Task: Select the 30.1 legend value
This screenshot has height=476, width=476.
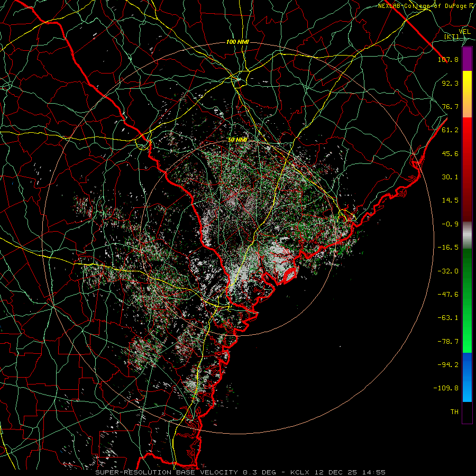Action: coord(450,177)
